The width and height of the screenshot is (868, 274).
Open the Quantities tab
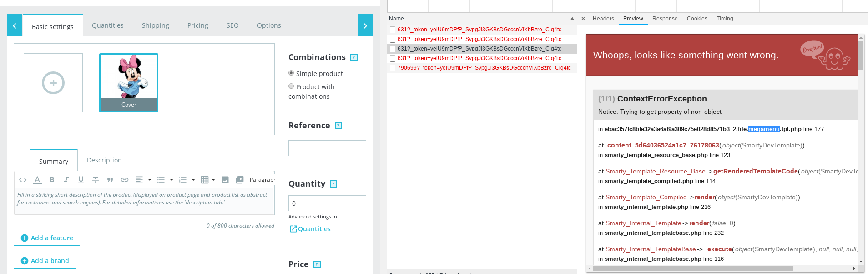point(108,25)
